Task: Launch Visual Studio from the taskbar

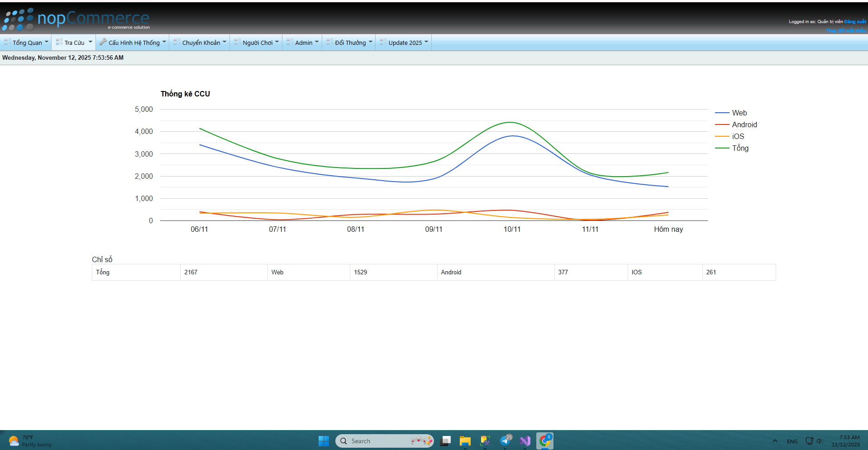Action: coord(525,441)
